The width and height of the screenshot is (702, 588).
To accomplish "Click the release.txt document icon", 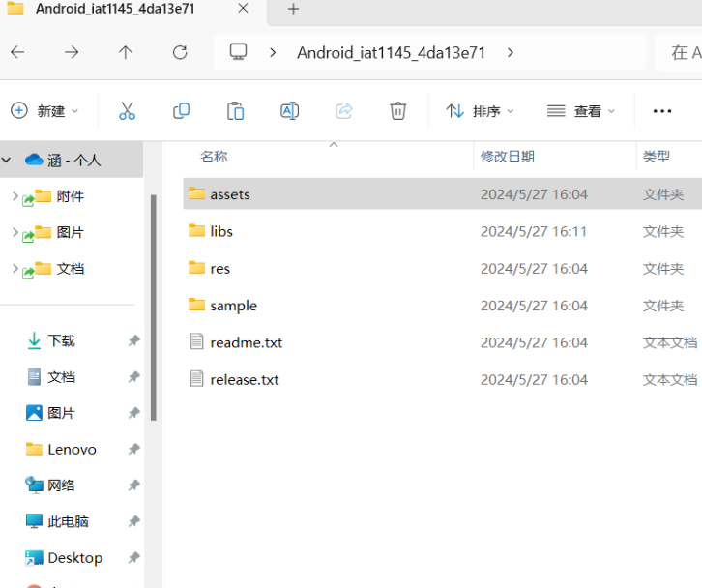I will [196, 378].
